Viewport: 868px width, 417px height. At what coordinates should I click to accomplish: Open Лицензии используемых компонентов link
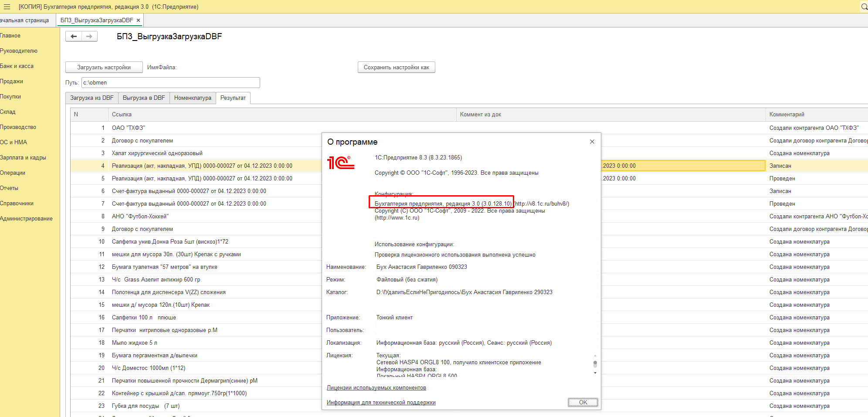[x=376, y=388]
